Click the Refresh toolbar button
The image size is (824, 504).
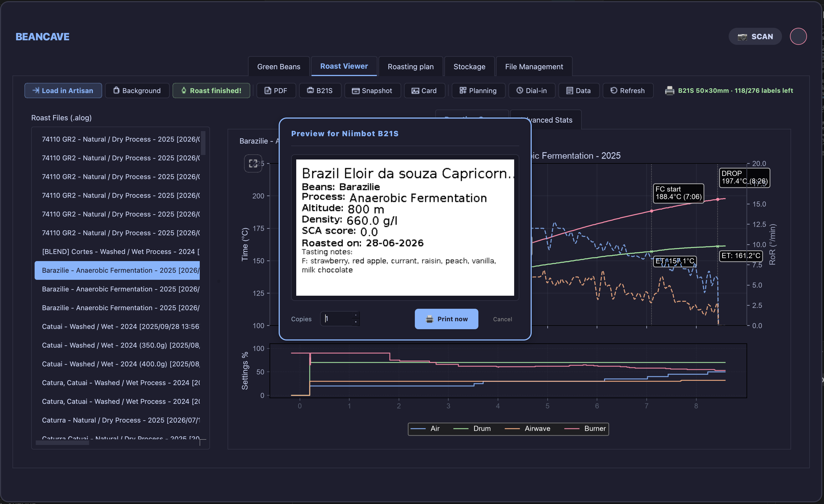point(628,91)
